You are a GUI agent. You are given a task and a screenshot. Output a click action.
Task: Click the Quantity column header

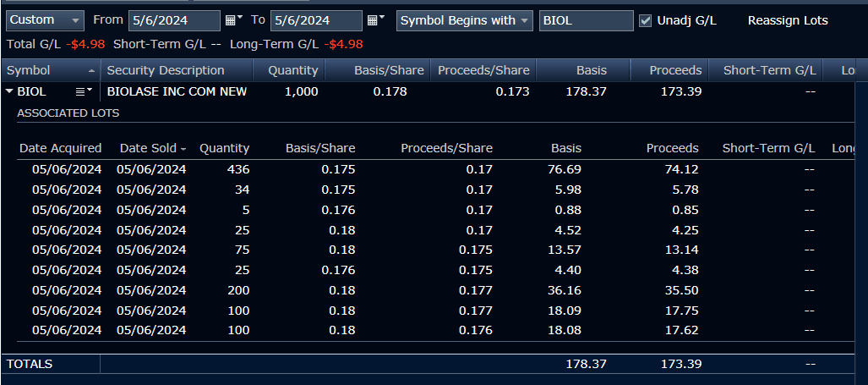(292, 71)
